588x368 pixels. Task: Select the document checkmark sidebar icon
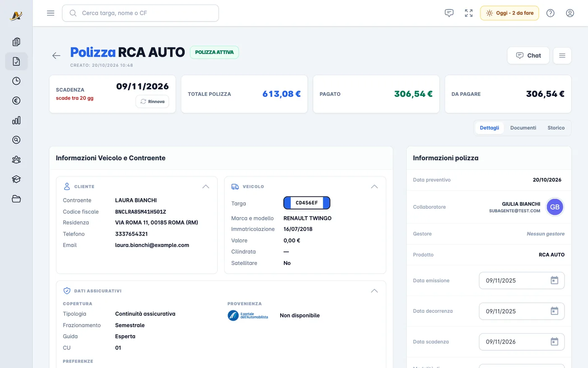tap(16, 61)
